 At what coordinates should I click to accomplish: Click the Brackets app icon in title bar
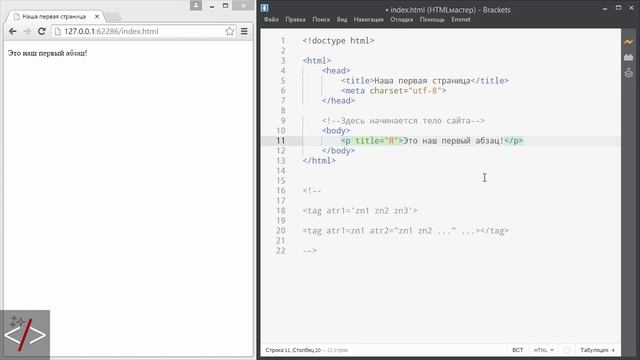click(264, 8)
